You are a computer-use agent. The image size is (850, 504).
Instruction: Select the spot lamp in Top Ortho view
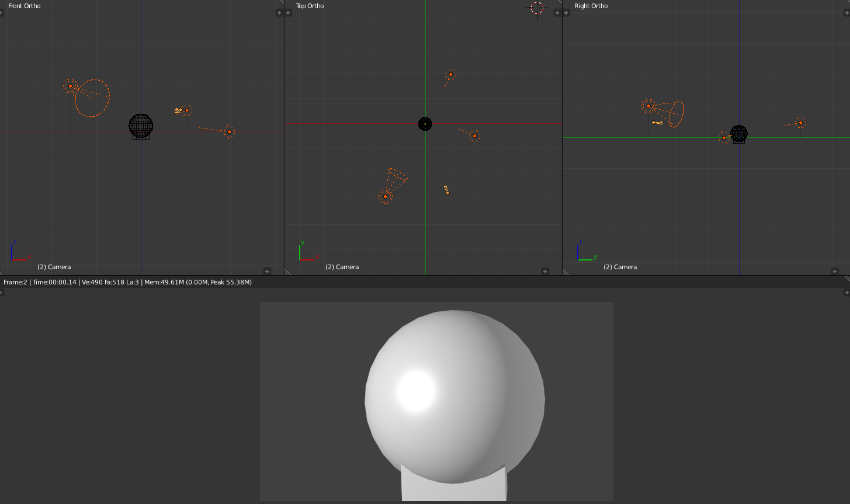click(x=385, y=196)
